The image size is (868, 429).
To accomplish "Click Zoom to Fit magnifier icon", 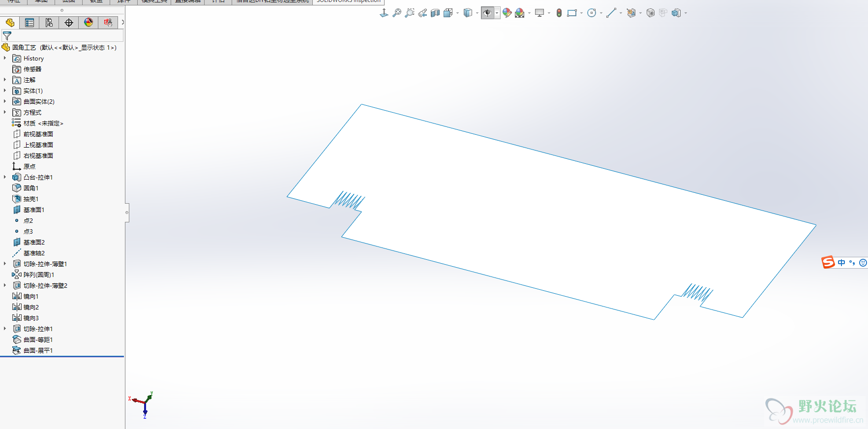I will pyautogui.click(x=397, y=13).
